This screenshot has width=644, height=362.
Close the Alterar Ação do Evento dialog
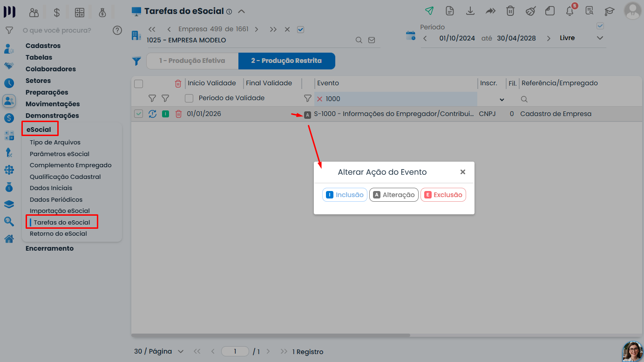tap(463, 172)
